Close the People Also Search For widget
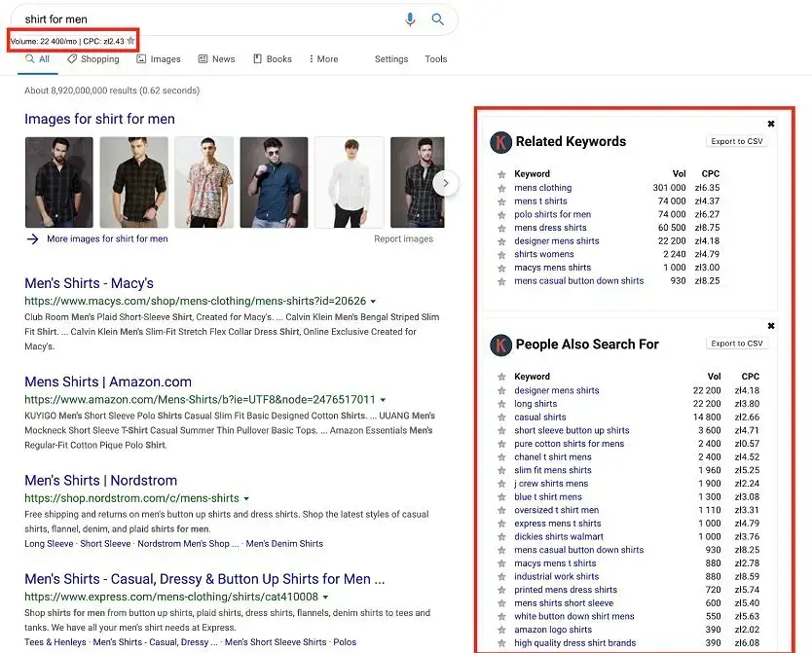Image resolution: width=812 pixels, height=653 pixels. (x=771, y=326)
